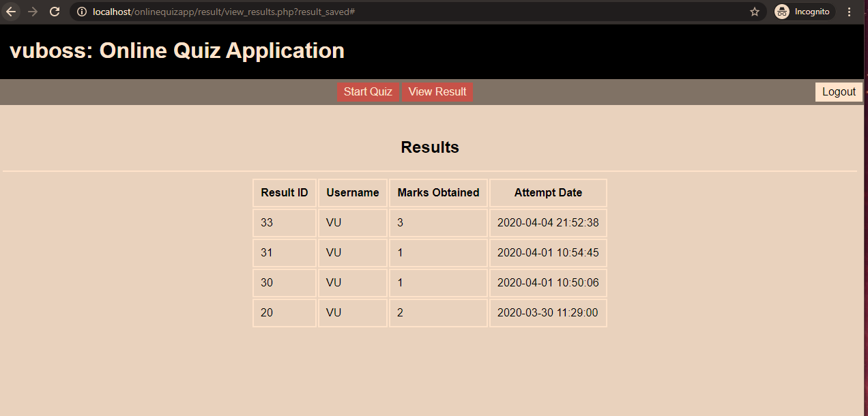
Task: Click the forward navigation arrow
Action: (x=33, y=11)
